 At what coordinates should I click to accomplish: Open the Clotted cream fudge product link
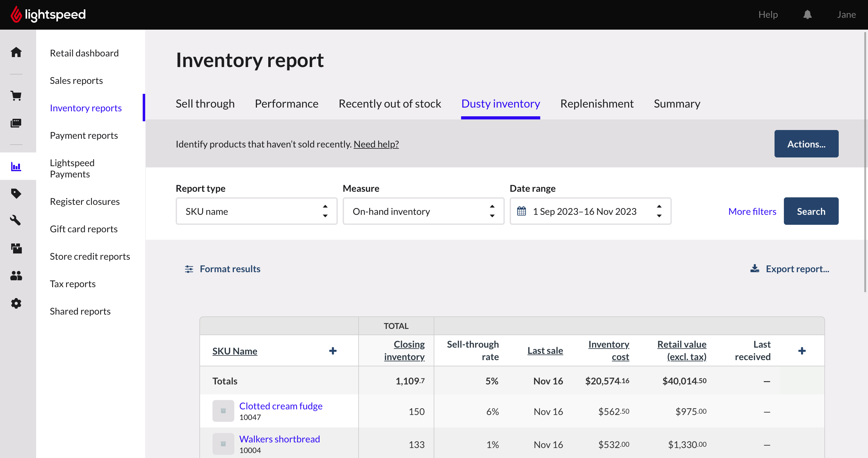tap(281, 406)
